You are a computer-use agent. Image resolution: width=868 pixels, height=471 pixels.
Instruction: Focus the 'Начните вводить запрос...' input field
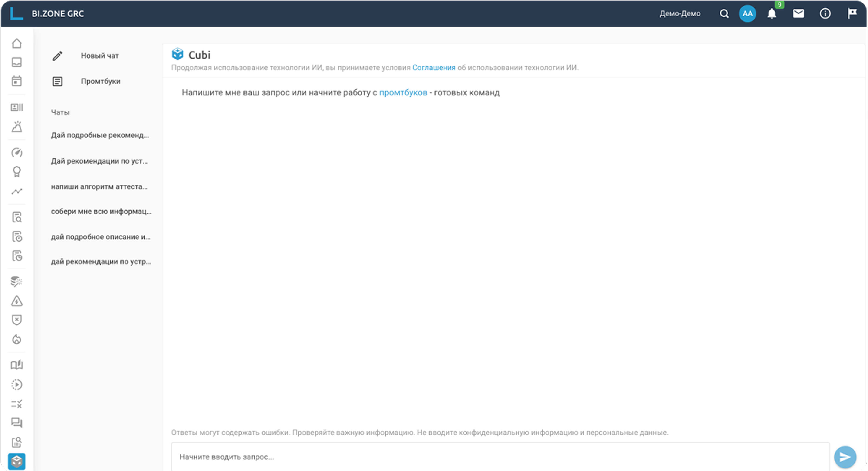coord(500,457)
